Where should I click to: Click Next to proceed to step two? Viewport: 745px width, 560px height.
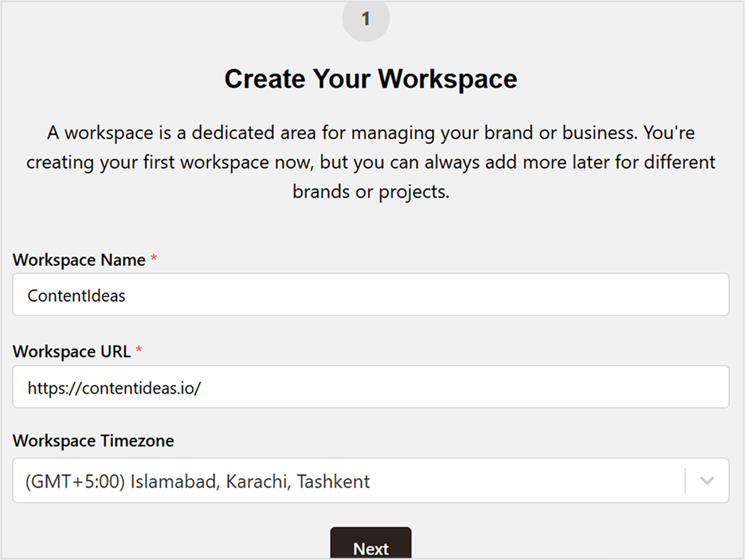tap(371, 546)
